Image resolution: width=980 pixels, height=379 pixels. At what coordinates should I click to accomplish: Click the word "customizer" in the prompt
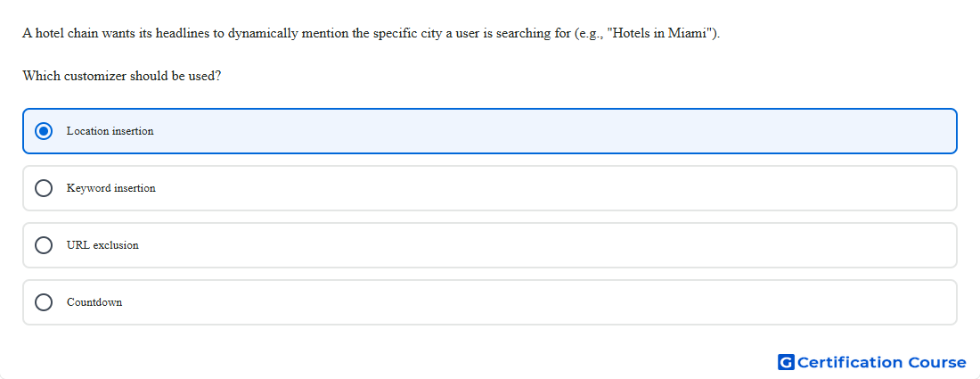click(95, 77)
